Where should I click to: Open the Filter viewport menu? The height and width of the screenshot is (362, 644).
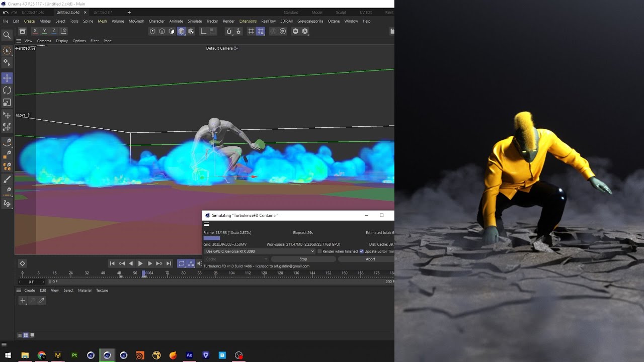[95, 41]
